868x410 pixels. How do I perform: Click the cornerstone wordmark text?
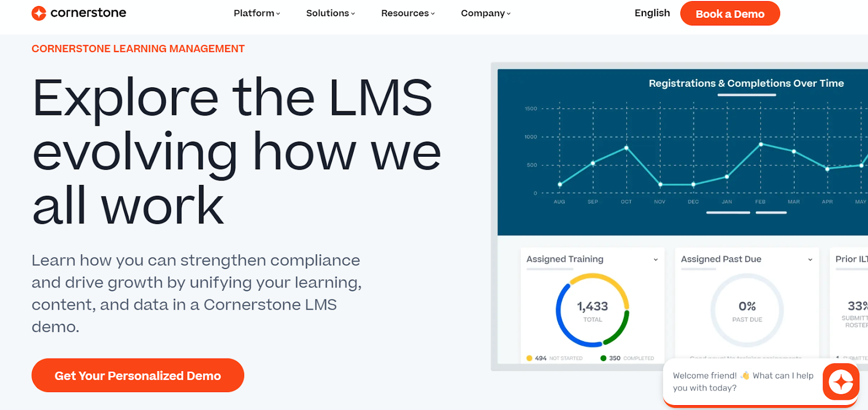[x=88, y=13]
